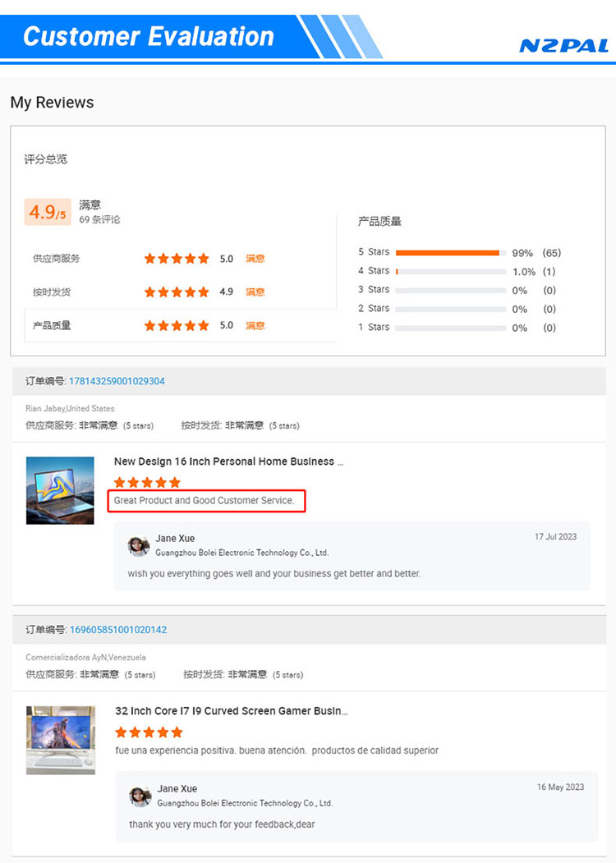The height and width of the screenshot is (863, 616).
Task: Open the New Design 16 Inch product title
Action: [x=228, y=461]
